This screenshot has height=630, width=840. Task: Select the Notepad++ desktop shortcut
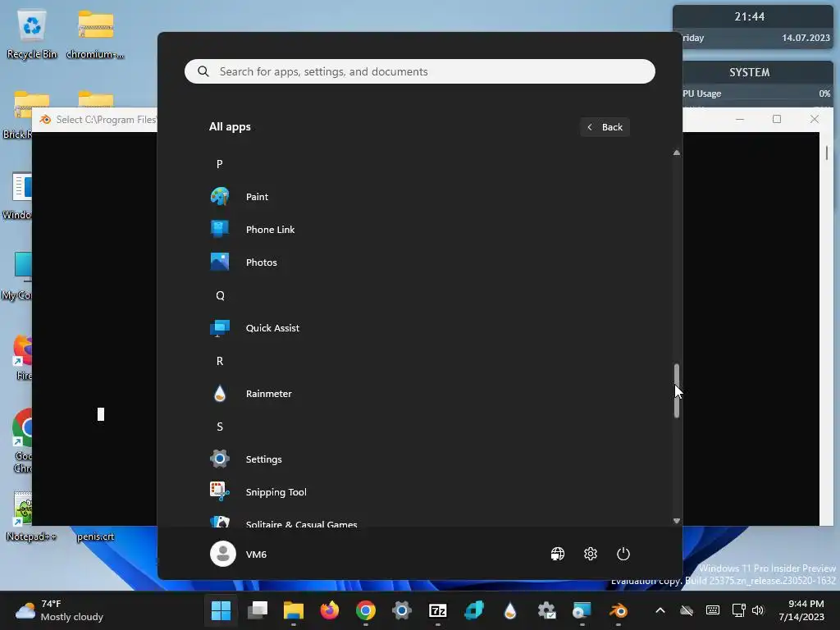point(31,517)
